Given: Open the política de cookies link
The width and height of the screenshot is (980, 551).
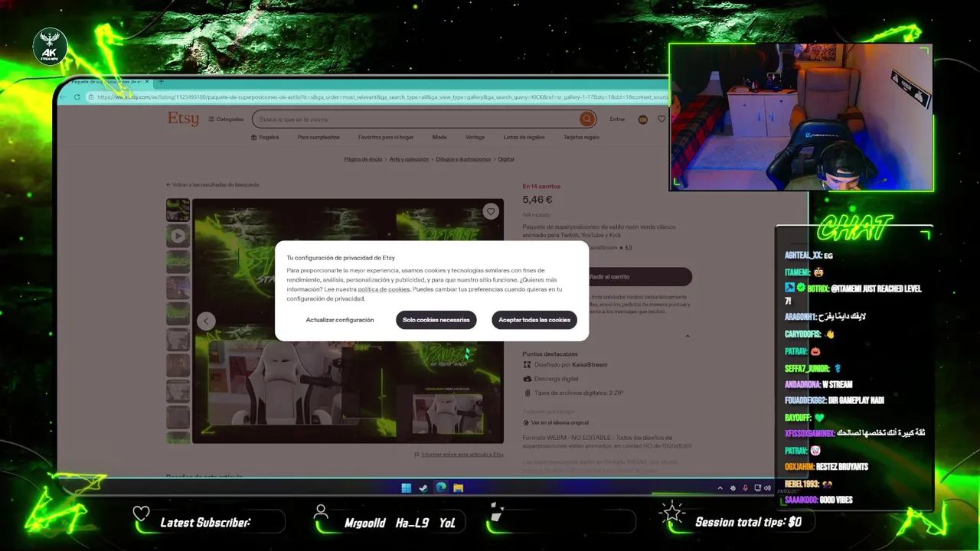Looking at the screenshot, I should click(x=384, y=289).
